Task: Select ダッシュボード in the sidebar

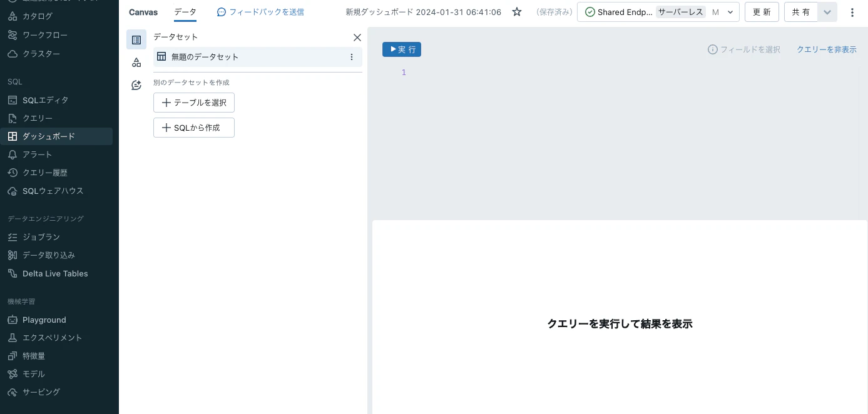Action: [56, 136]
